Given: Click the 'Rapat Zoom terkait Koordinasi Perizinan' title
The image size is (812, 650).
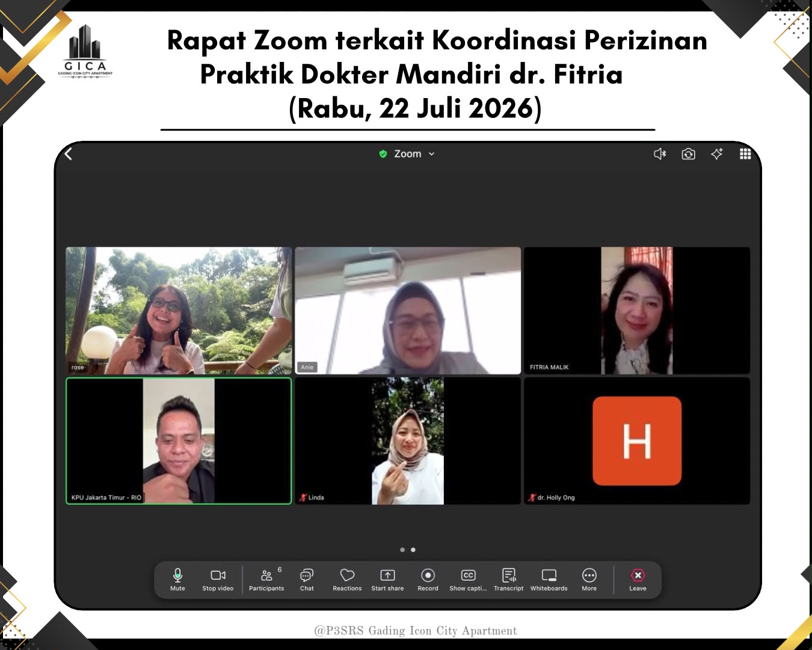Looking at the screenshot, I should pyautogui.click(x=437, y=40).
